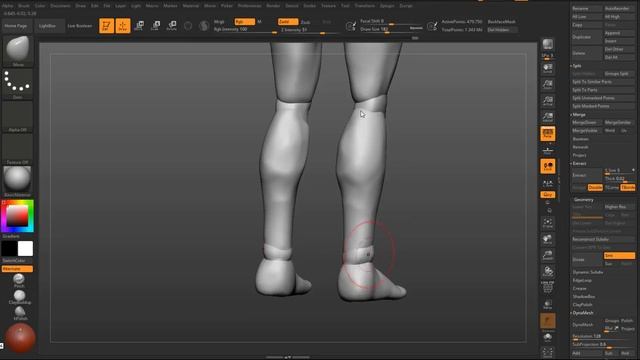Screen dimensions: 640x360
Task: Select the white main color swatch
Action: [25, 248]
